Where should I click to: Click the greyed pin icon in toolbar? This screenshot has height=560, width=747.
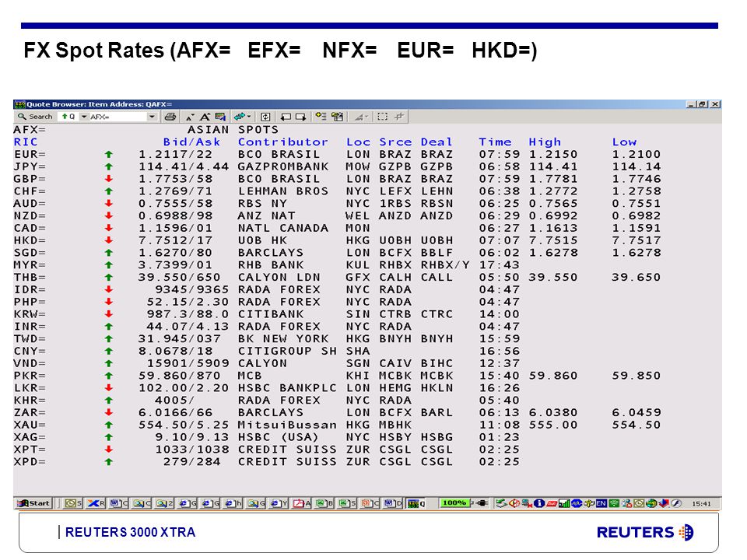[398, 117]
